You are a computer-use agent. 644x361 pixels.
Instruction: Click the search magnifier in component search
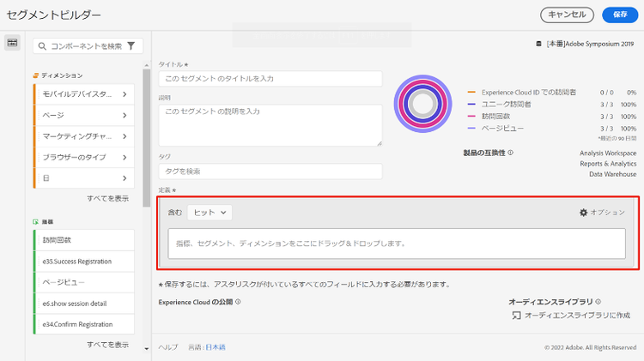(x=40, y=46)
